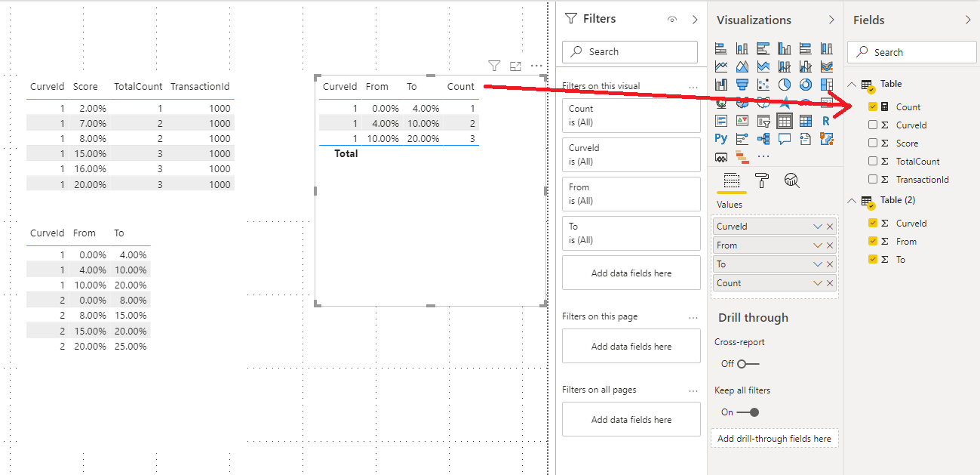The image size is (980, 475).
Task: Pick the 100% stacked column chart visual
Action: (x=827, y=48)
